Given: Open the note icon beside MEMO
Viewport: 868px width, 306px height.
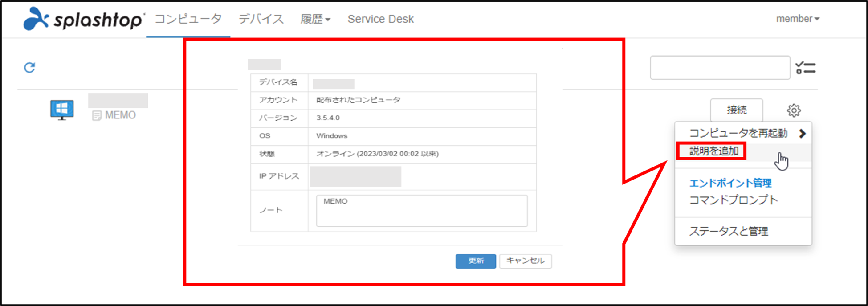Looking at the screenshot, I should pyautogui.click(x=97, y=116).
